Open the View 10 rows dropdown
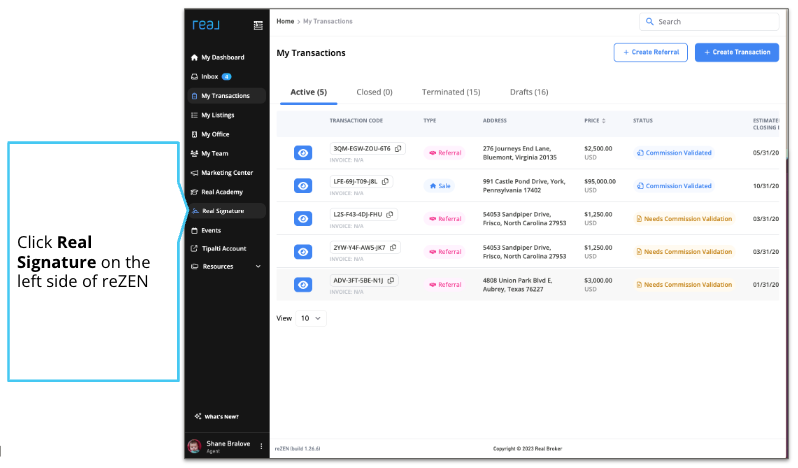Image resolution: width=798 pixels, height=468 pixels. [x=311, y=318]
